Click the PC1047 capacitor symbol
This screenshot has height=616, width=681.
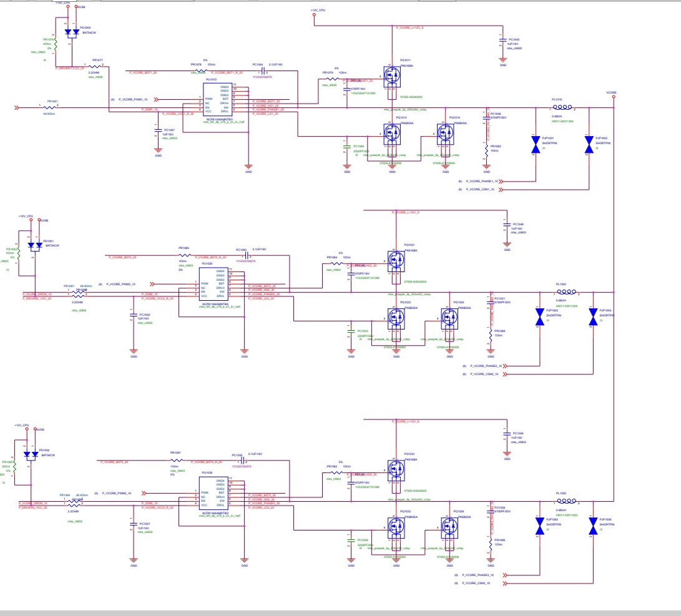point(158,132)
